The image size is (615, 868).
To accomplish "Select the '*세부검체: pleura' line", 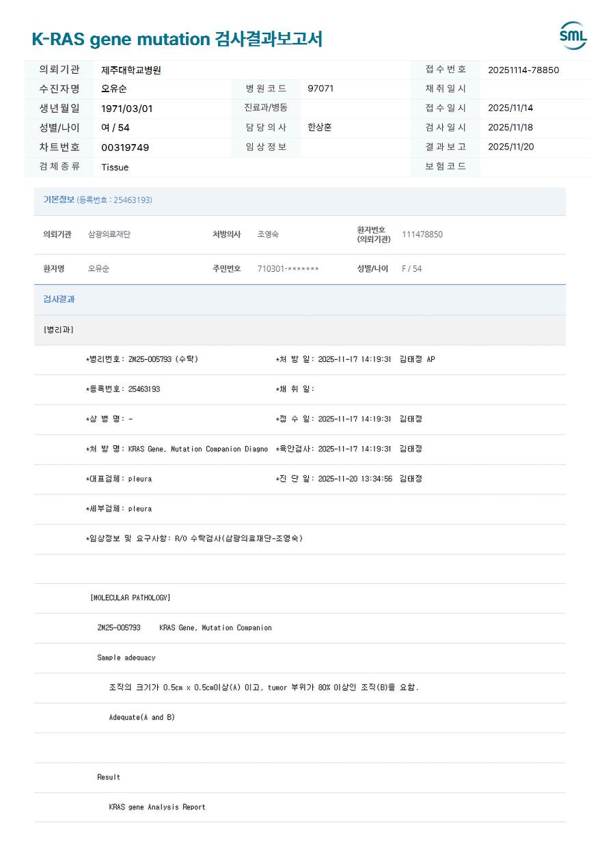I will [x=119, y=509].
